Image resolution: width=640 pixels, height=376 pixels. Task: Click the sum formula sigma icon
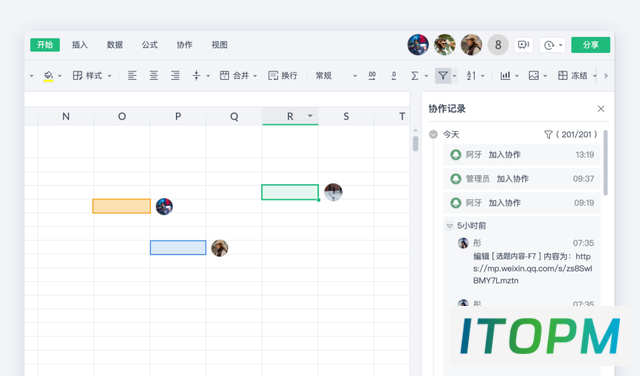(414, 76)
